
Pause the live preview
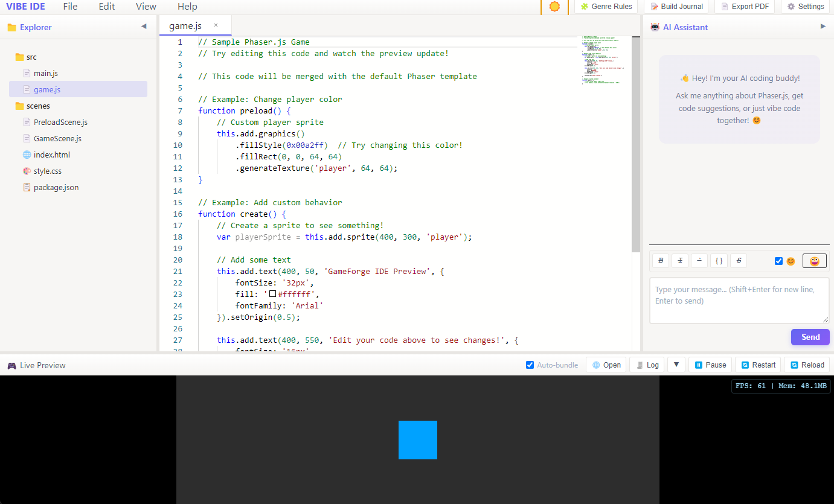pyautogui.click(x=710, y=365)
